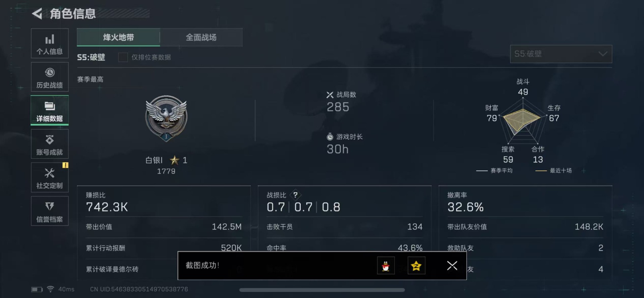
Task: Expand the S5:破壁 season dropdown
Action: [561, 54]
